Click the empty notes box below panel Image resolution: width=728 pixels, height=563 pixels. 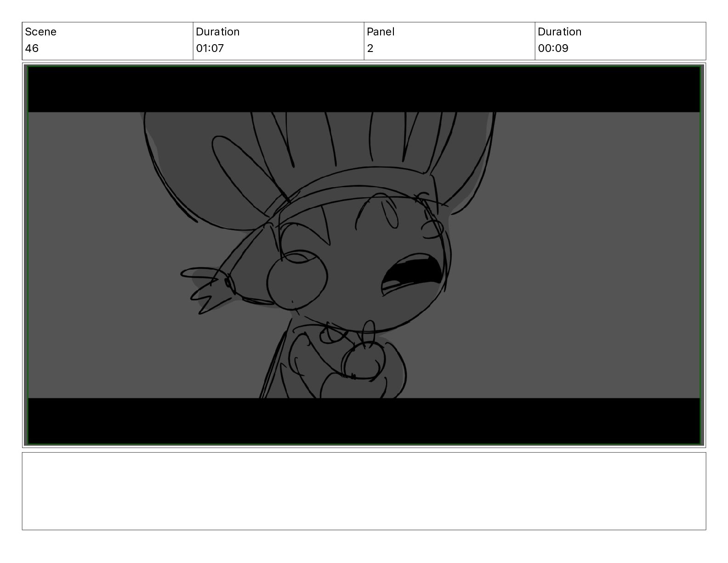tap(364, 491)
